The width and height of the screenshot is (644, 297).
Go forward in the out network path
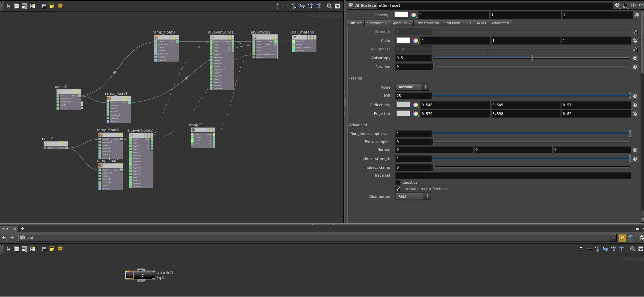coord(12,237)
